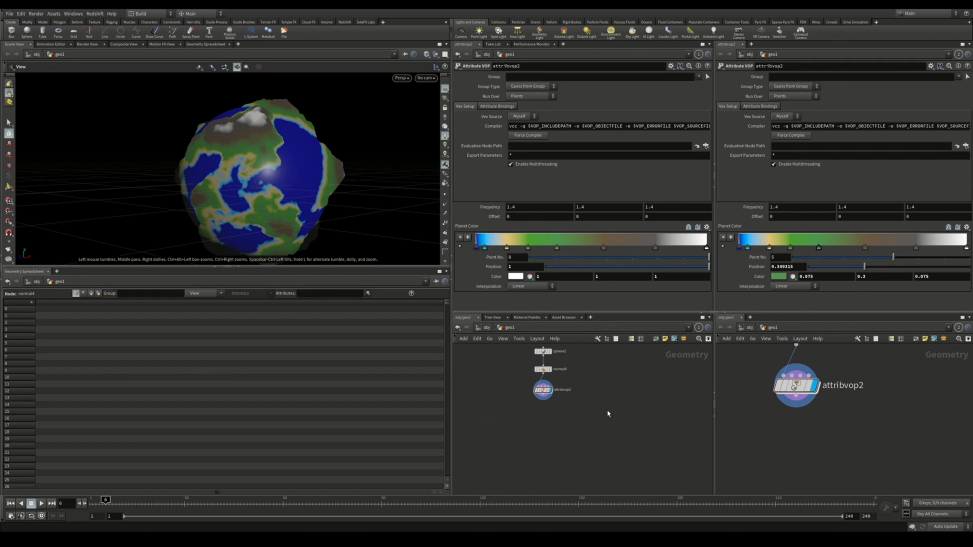Select the Null shelf tool
Screen dimensions: 973x547
tap(89, 32)
